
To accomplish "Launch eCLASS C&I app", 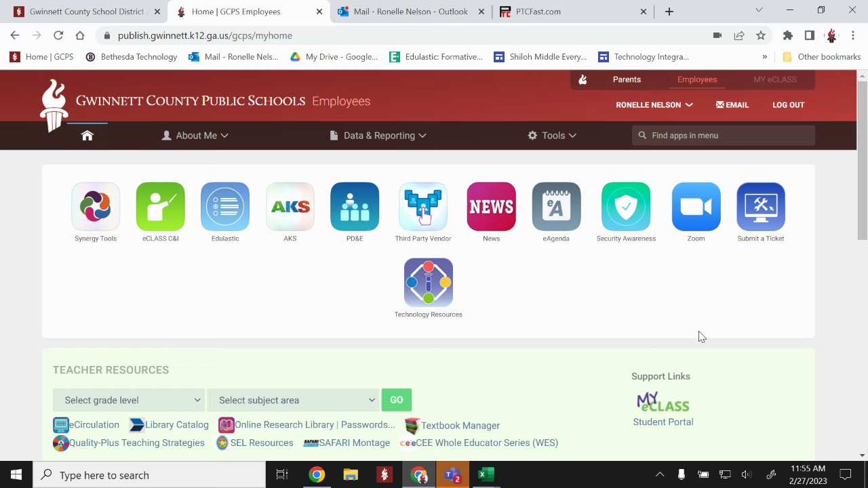I will click(160, 207).
